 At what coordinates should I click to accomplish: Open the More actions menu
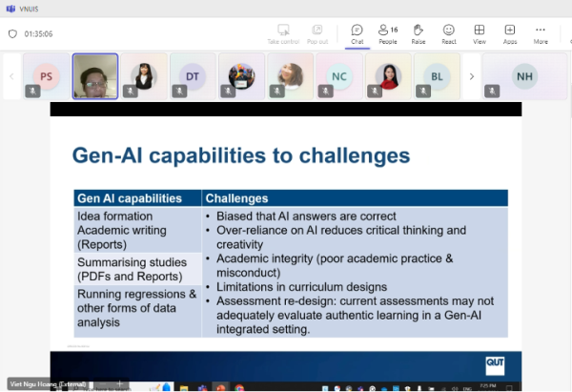click(541, 33)
